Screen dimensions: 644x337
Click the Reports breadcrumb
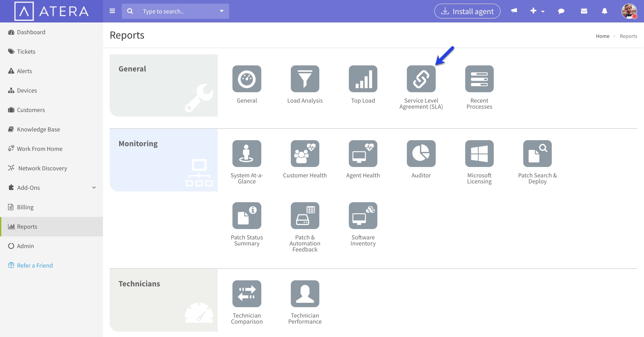click(628, 36)
